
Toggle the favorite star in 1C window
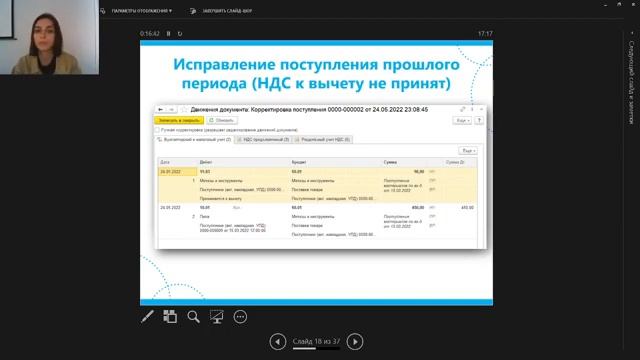(x=184, y=109)
